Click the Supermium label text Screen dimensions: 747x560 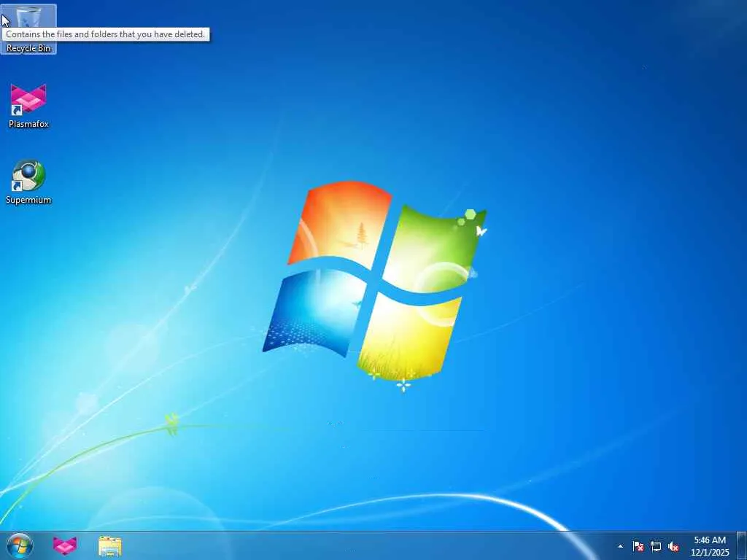coord(28,200)
